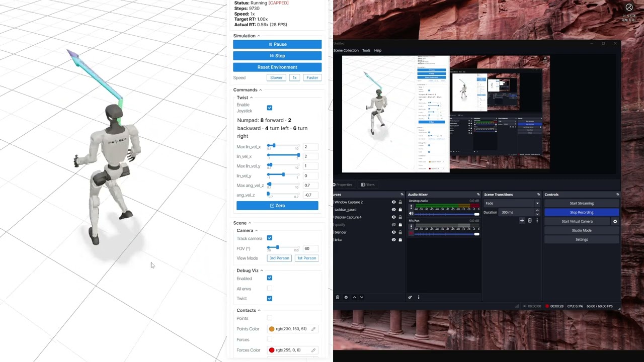Open Desktop Audio options menu dots
The image size is (644, 362).
(411, 207)
